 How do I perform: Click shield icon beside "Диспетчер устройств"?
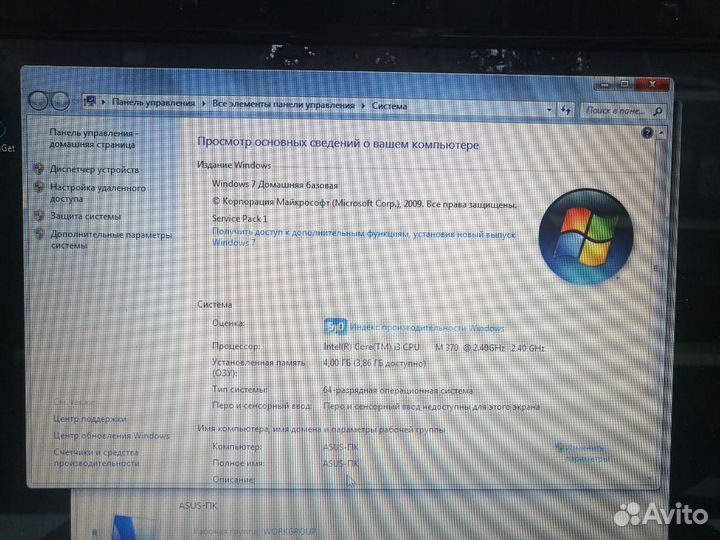click(39, 169)
